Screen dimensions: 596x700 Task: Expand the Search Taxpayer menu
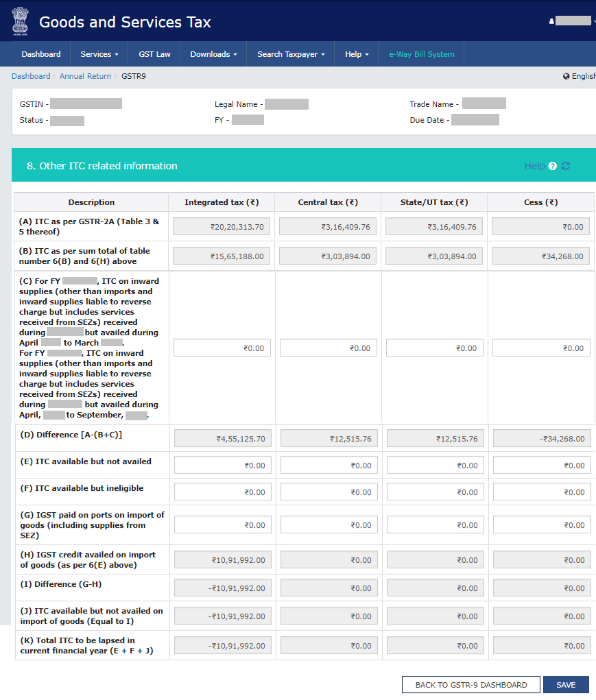click(x=291, y=54)
